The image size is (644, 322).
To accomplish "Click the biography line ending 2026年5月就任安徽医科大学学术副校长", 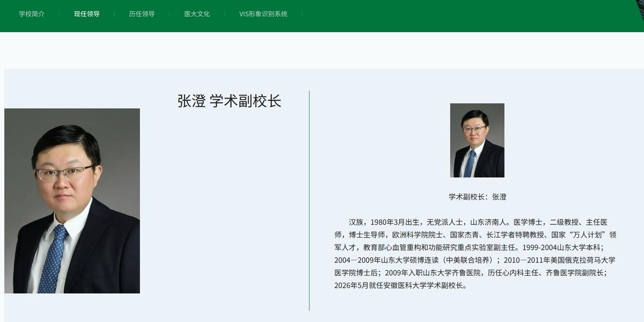I will coord(401,285).
